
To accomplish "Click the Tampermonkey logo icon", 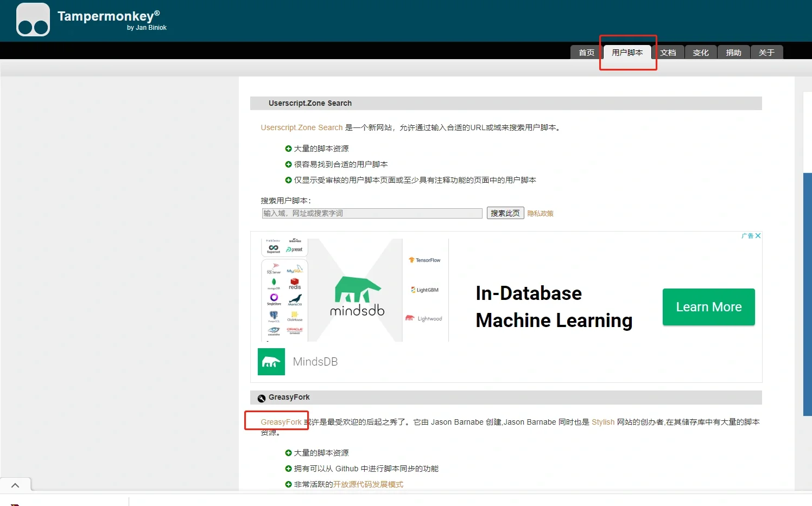I will [x=33, y=20].
